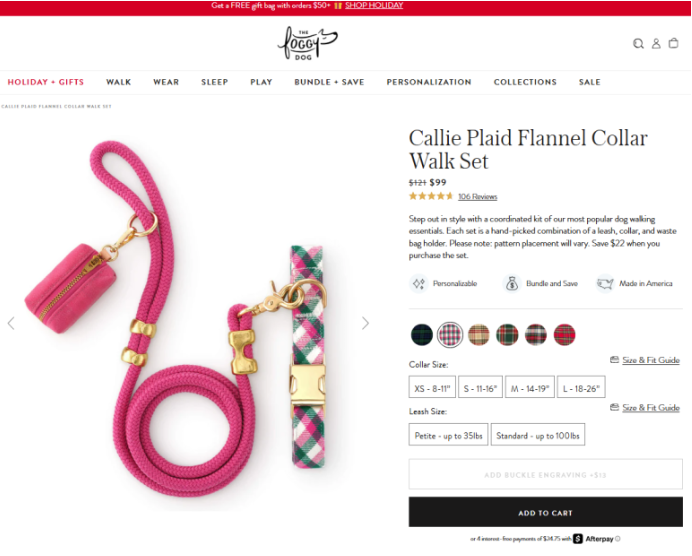Select collar size M - 14-19"
The height and width of the screenshot is (556, 692).
point(530,388)
